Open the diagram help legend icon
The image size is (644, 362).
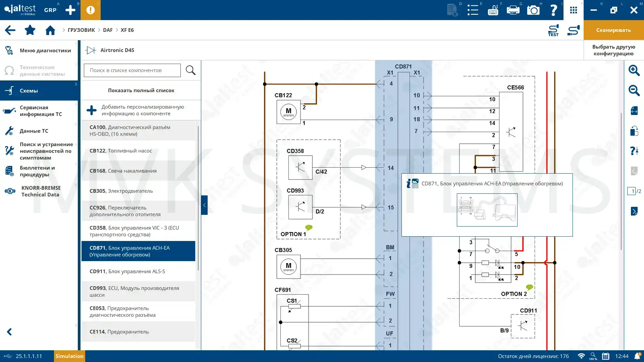[x=634, y=151]
